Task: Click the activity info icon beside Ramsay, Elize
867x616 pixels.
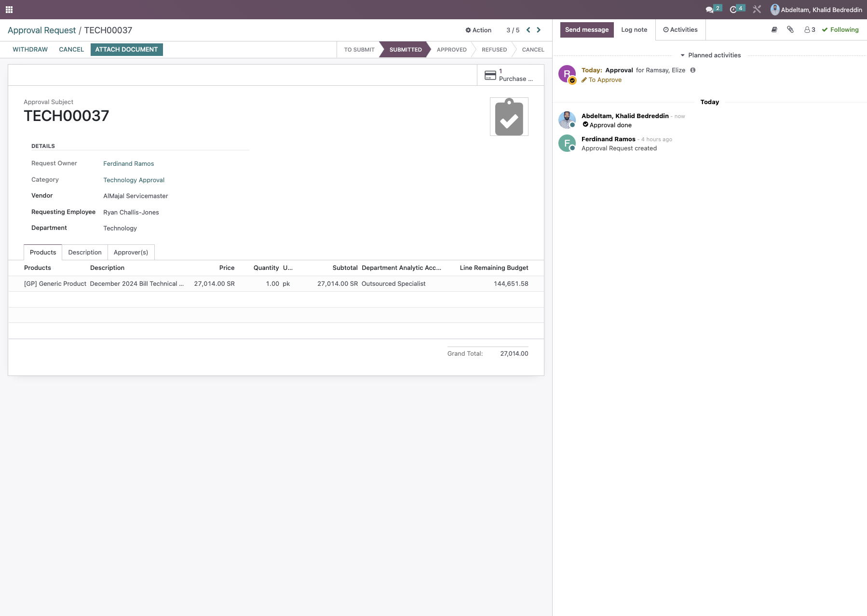Action: tap(693, 70)
